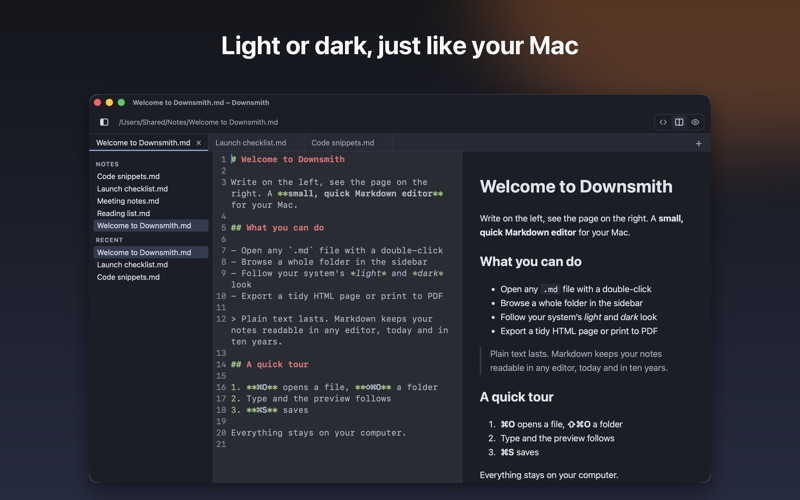Click the green zoom window button
The height and width of the screenshot is (500, 800).
point(121,103)
